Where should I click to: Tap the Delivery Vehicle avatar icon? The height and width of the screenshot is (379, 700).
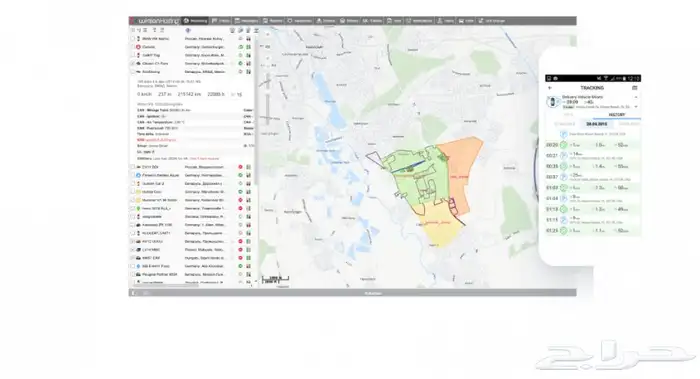pos(552,102)
